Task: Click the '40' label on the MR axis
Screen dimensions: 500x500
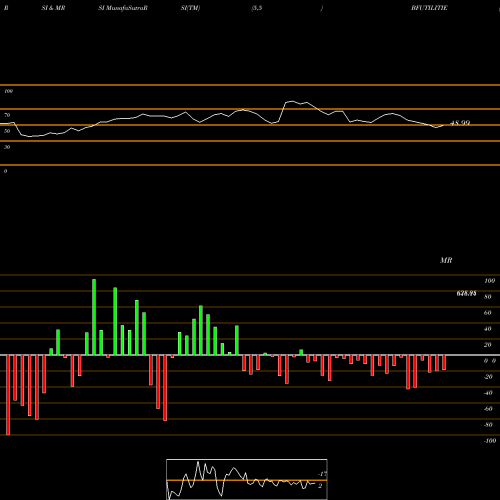Action: click(487, 329)
